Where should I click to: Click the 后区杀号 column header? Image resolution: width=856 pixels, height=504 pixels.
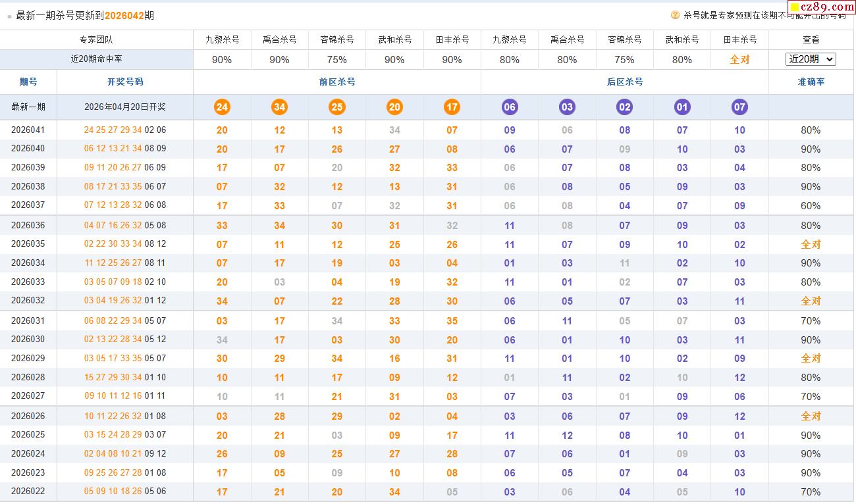pyautogui.click(x=624, y=82)
